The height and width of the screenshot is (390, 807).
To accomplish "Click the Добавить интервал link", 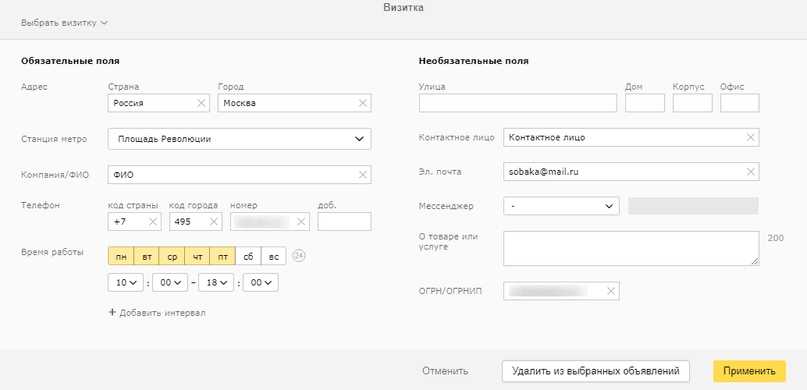I will pos(163,313).
